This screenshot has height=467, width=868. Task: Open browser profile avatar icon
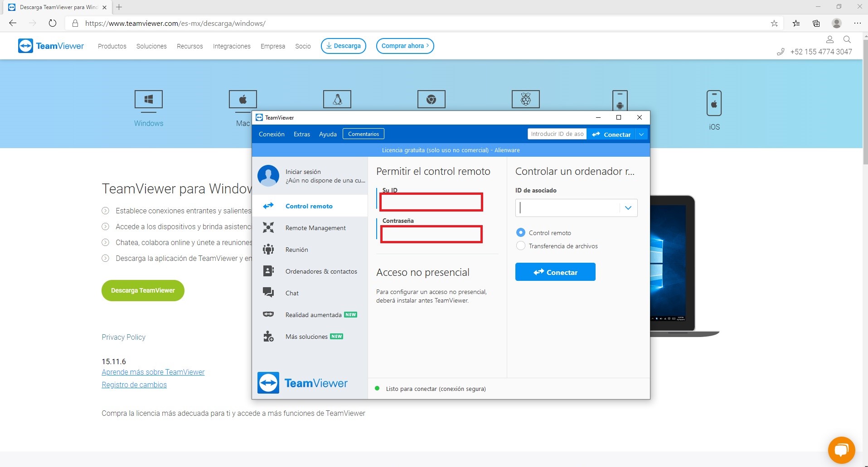pyautogui.click(x=837, y=23)
